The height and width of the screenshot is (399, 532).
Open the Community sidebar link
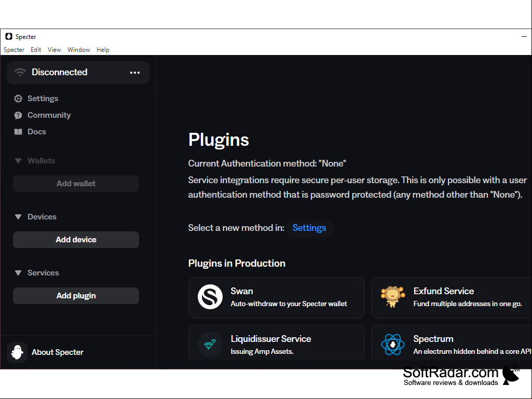pos(49,115)
